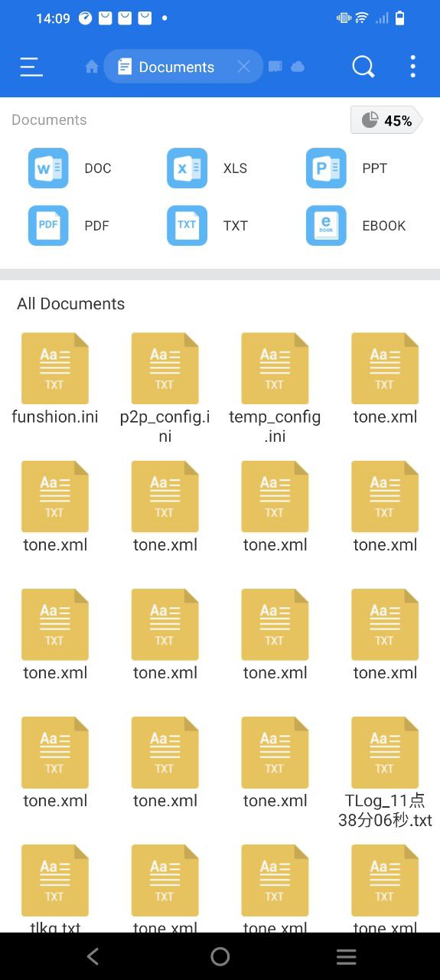This screenshot has height=980, width=440.
Task: Open the DOC file category
Action: click(70, 168)
